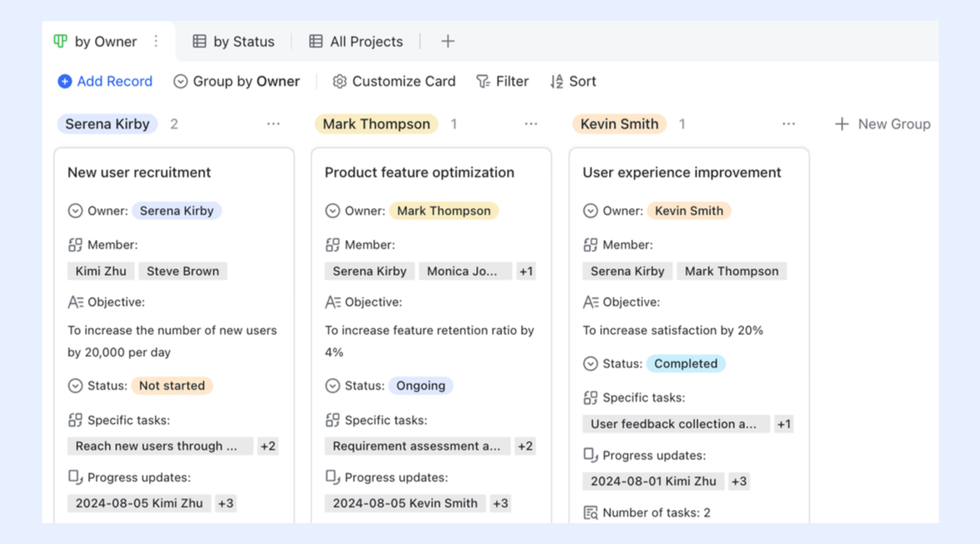Create a New Group column

pos(883,124)
